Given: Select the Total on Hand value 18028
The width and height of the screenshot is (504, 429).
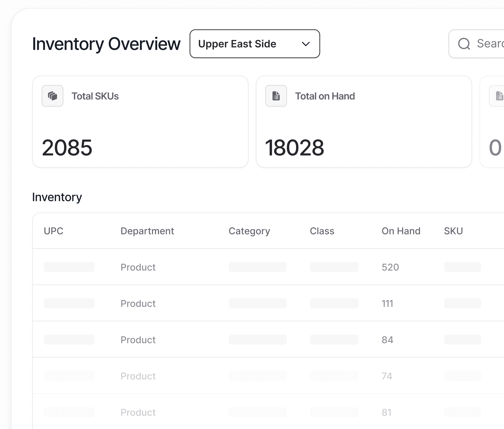Looking at the screenshot, I should pos(295,148).
